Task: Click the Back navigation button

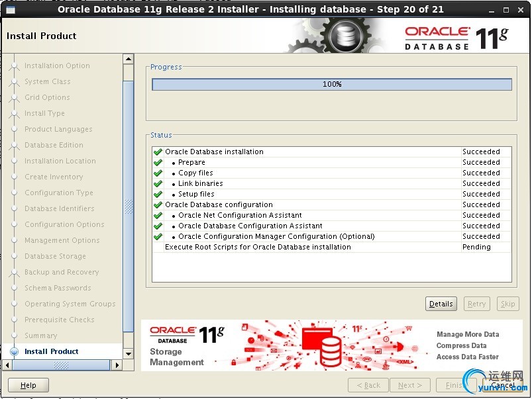Action: point(368,385)
